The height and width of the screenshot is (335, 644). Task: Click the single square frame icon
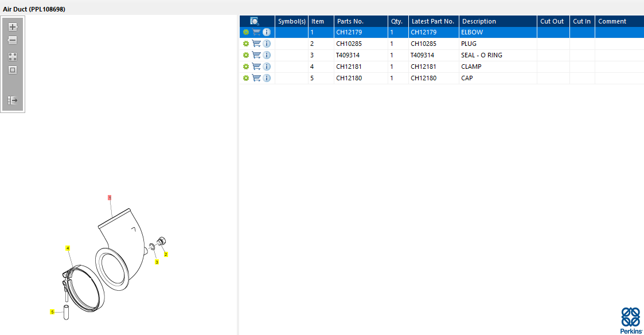tap(13, 70)
